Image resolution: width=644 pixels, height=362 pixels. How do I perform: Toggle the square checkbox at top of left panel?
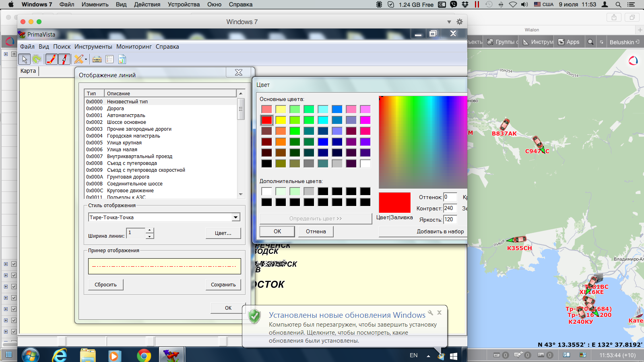coord(14,54)
